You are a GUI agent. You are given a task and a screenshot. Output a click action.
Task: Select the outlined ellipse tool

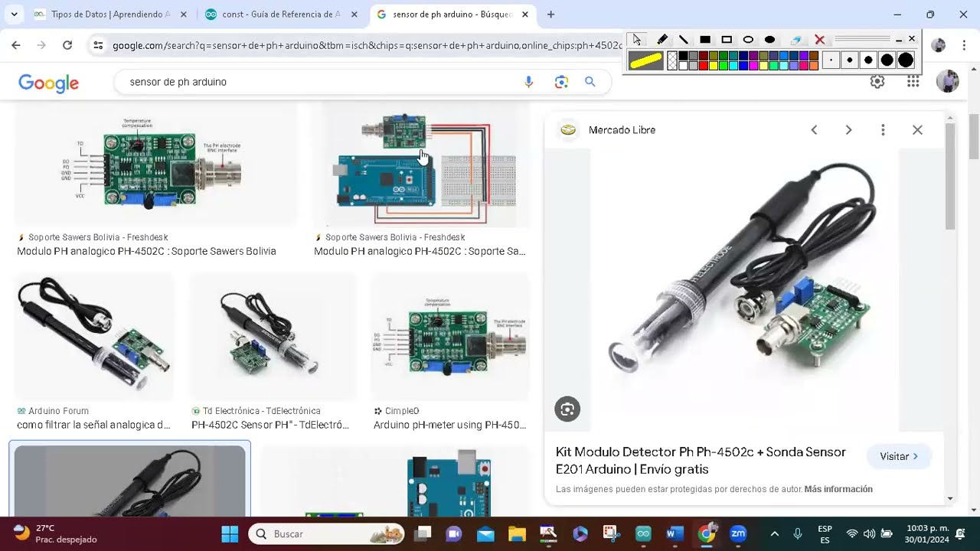(748, 40)
